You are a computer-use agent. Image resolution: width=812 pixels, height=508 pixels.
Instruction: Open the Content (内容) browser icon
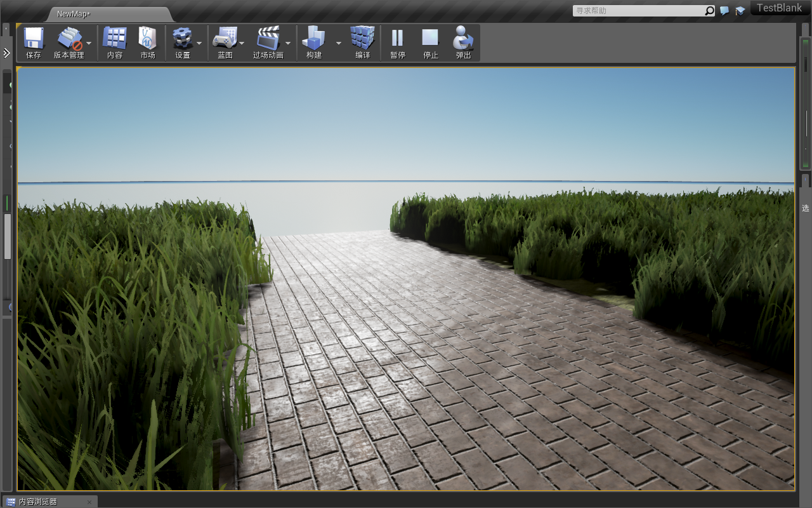point(115,39)
